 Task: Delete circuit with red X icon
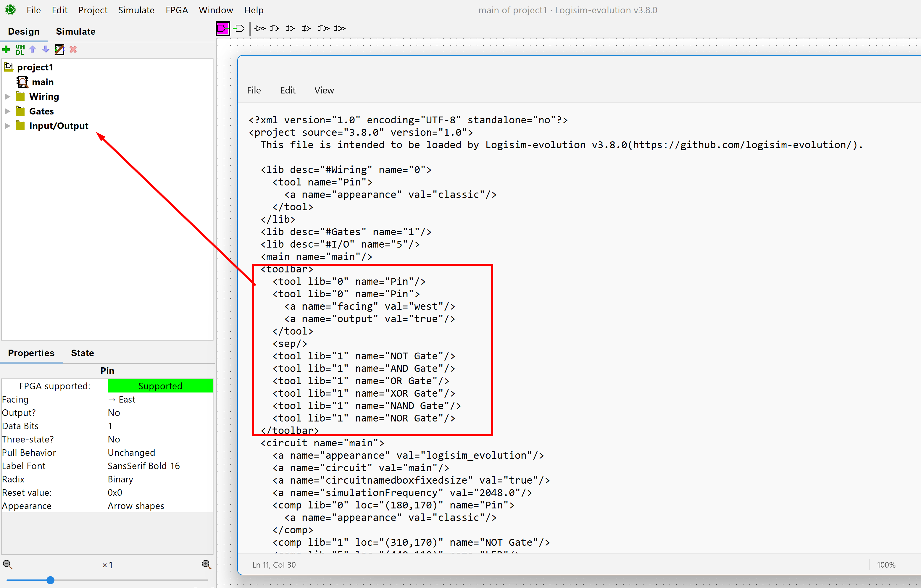73,49
